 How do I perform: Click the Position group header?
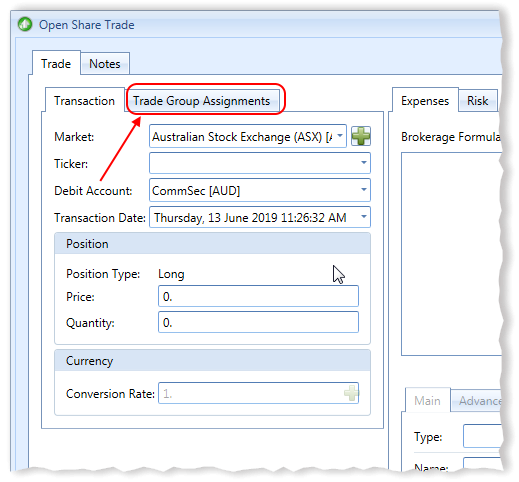click(212, 244)
